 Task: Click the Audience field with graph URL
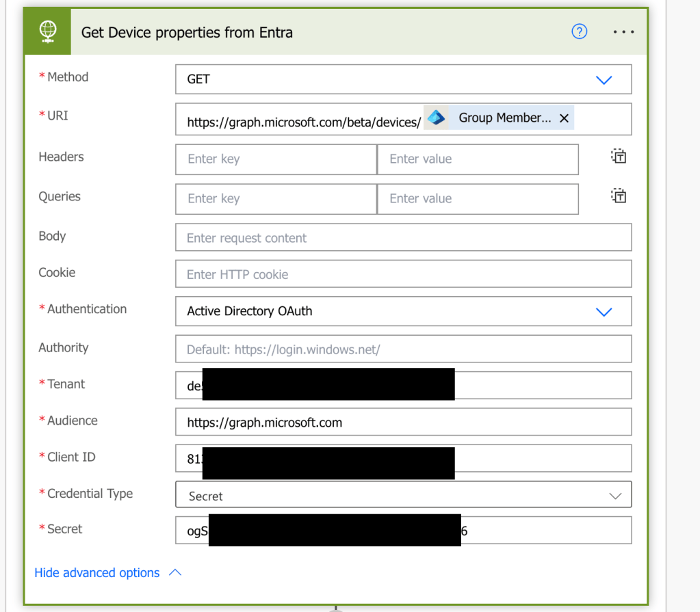(x=403, y=422)
